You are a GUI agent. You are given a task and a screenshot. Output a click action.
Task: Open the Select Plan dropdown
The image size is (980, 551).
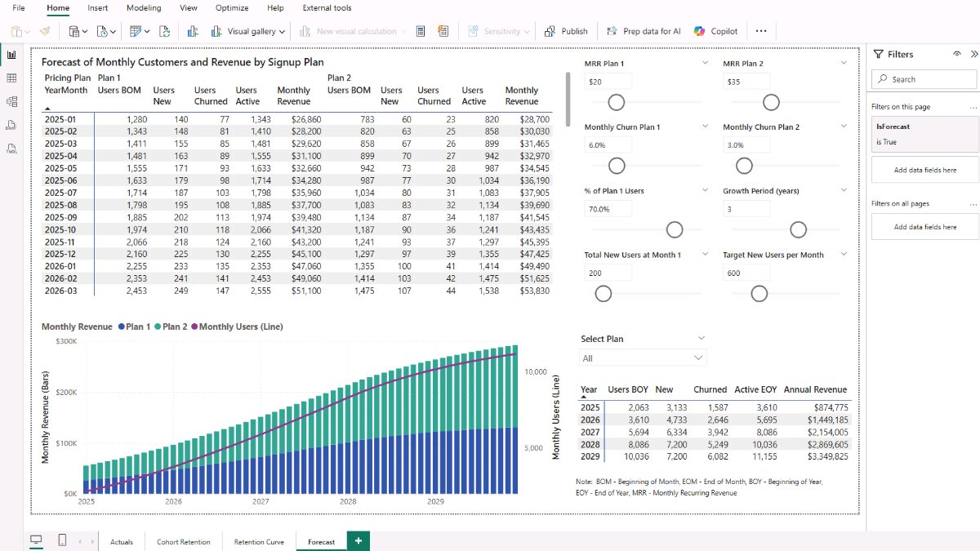click(641, 358)
